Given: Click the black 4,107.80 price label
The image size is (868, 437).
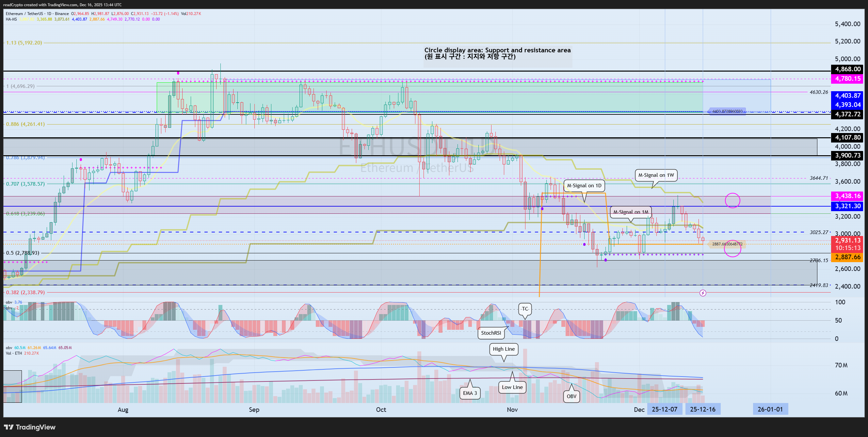Looking at the screenshot, I should tap(847, 137).
